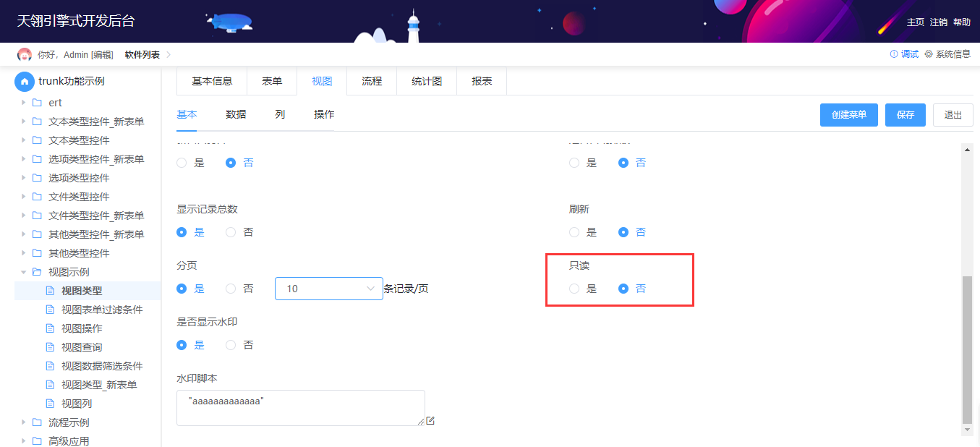Expand the 流程示例 tree node
Viewport: 980px width, 447px height.
pos(24,422)
